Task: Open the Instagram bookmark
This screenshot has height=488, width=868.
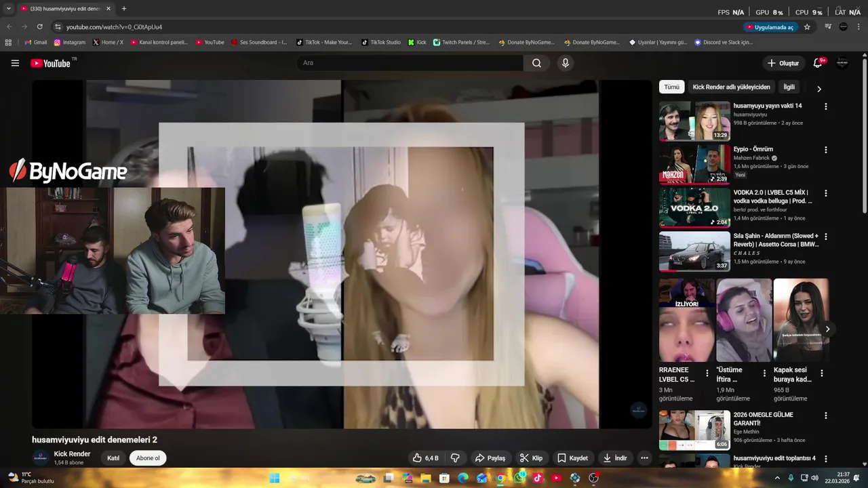Action: click(x=70, y=42)
